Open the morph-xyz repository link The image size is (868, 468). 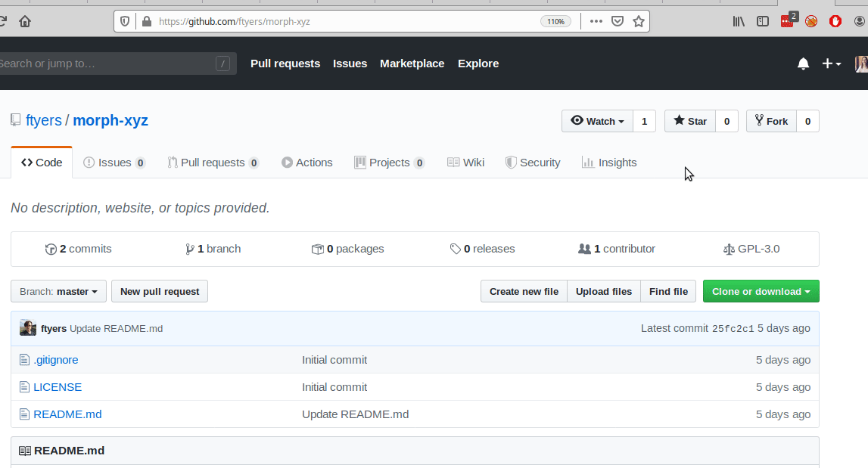click(110, 121)
